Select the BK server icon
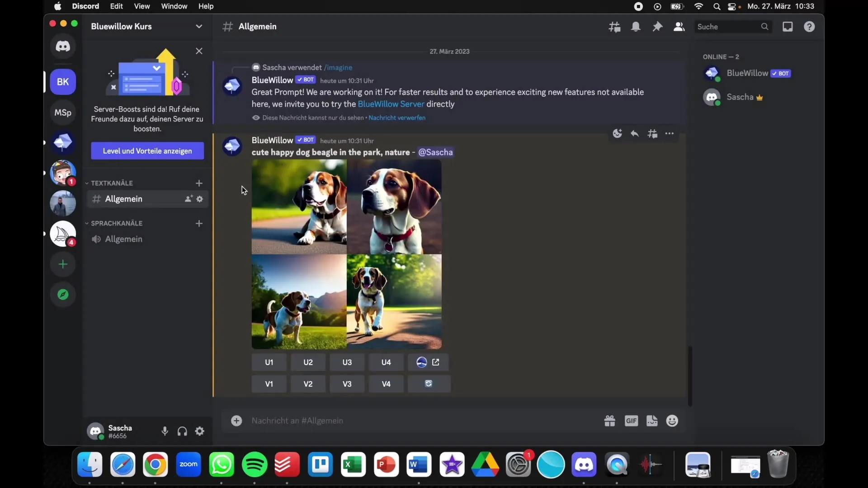Image resolution: width=868 pixels, height=488 pixels. [x=63, y=82]
